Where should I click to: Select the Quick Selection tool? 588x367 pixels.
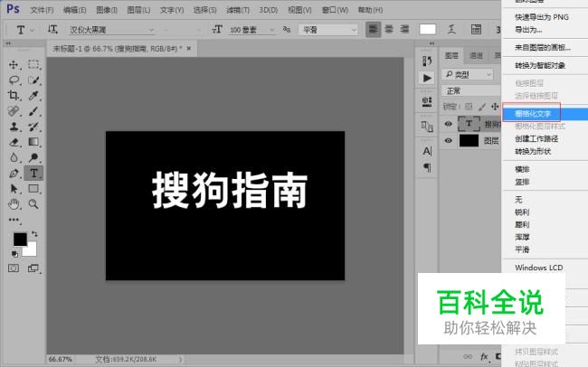coord(33,80)
